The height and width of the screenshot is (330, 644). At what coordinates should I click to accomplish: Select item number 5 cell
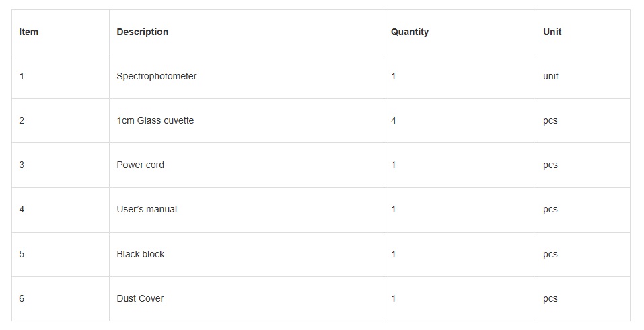[22, 254]
